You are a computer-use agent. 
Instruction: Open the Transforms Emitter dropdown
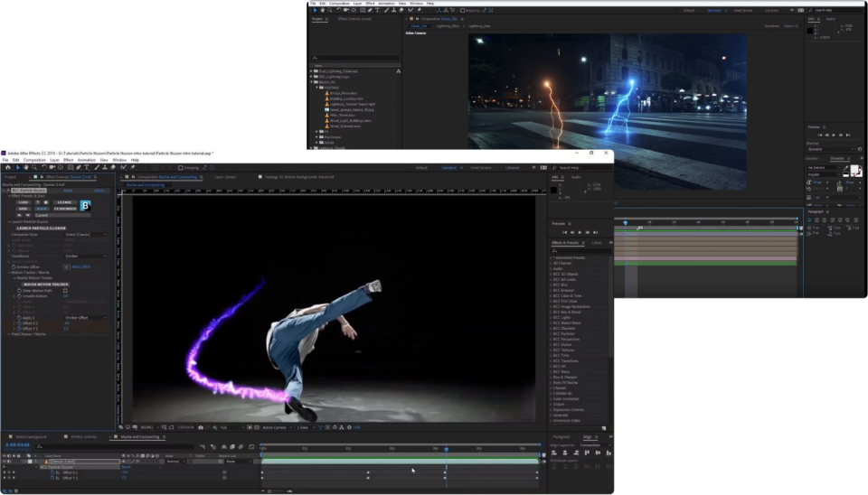click(x=86, y=256)
